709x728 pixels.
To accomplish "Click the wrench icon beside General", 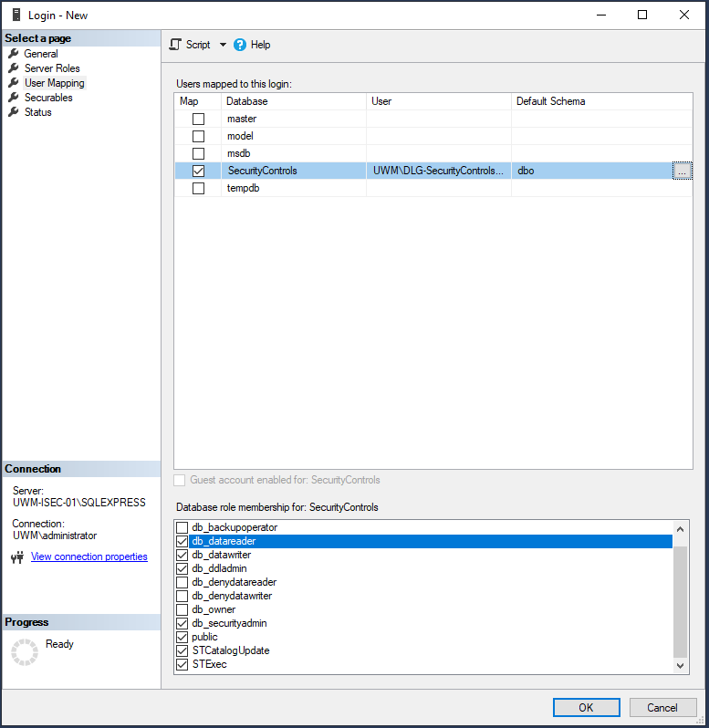I will 14,54.
